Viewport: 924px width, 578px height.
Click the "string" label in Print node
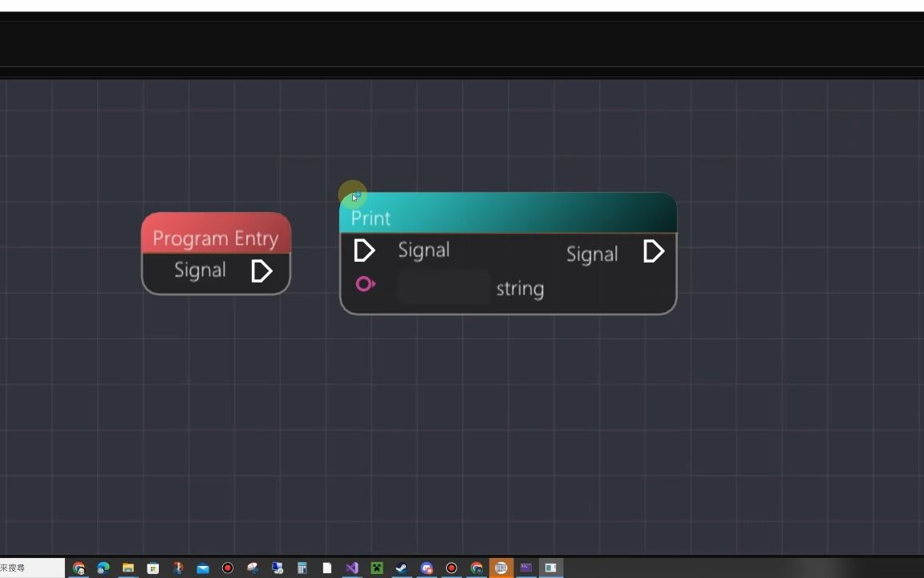pyautogui.click(x=520, y=289)
